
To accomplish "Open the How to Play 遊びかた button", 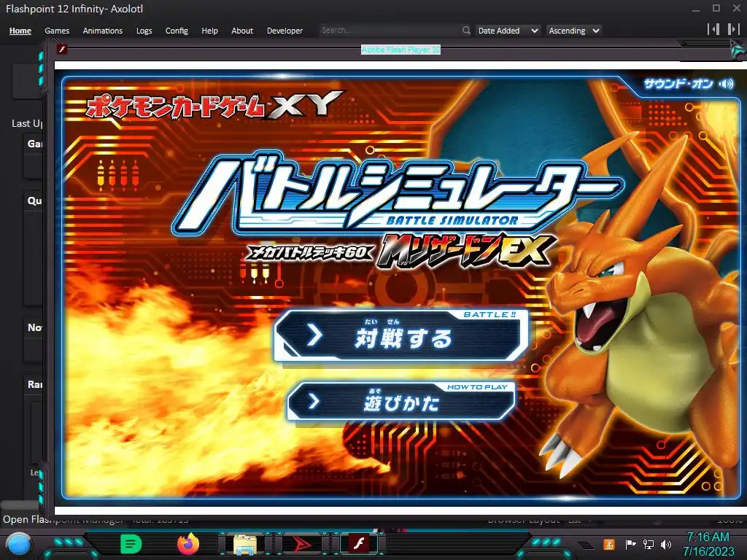I will point(402,402).
